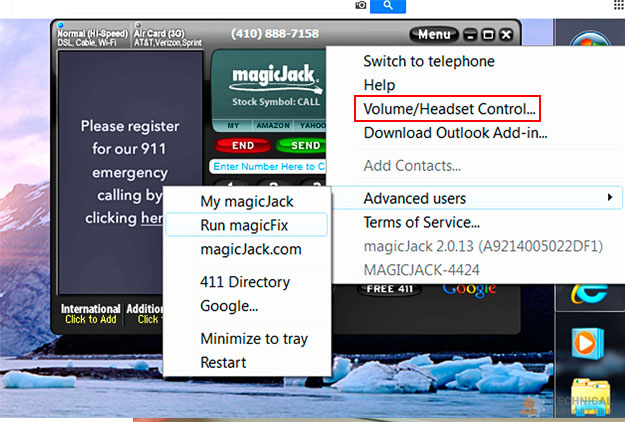Hit the green SEND call button
This screenshot has height=422, width=625.
click(302, 145)
